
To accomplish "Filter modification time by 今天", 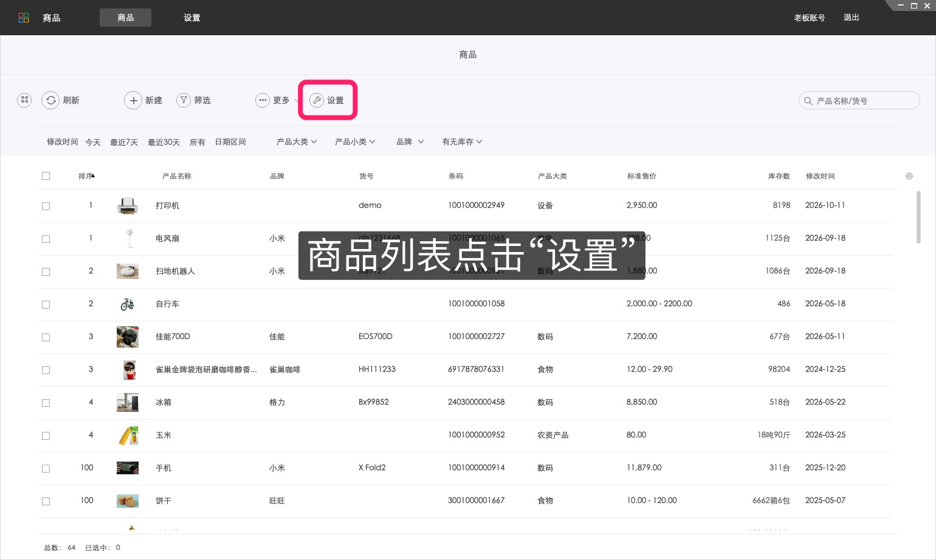I will click(x=93, y=142).
